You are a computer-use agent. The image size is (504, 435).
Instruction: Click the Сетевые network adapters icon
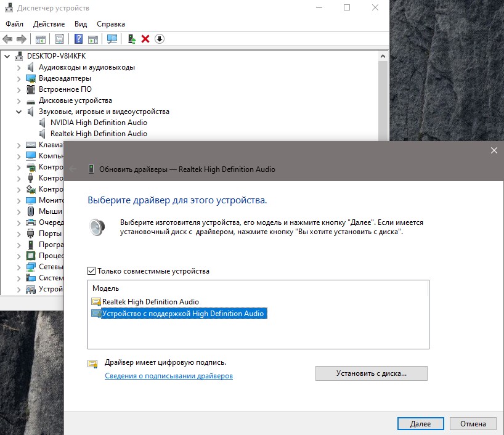pos(31,267)
